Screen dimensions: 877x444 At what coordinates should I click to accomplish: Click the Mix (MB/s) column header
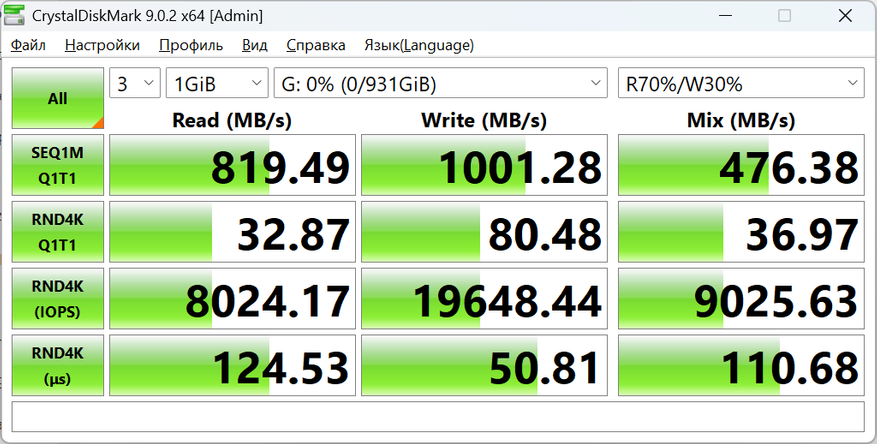click(741, 120)
